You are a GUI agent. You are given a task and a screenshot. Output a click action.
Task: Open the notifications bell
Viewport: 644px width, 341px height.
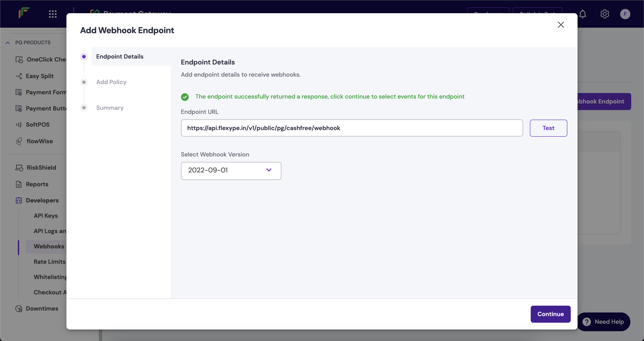(x=583, y=14)
